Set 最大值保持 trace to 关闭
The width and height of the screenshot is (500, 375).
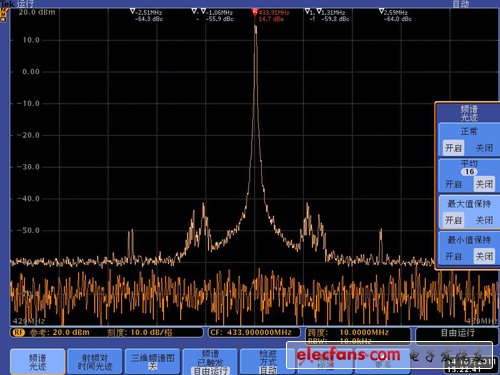pos(484,220)
